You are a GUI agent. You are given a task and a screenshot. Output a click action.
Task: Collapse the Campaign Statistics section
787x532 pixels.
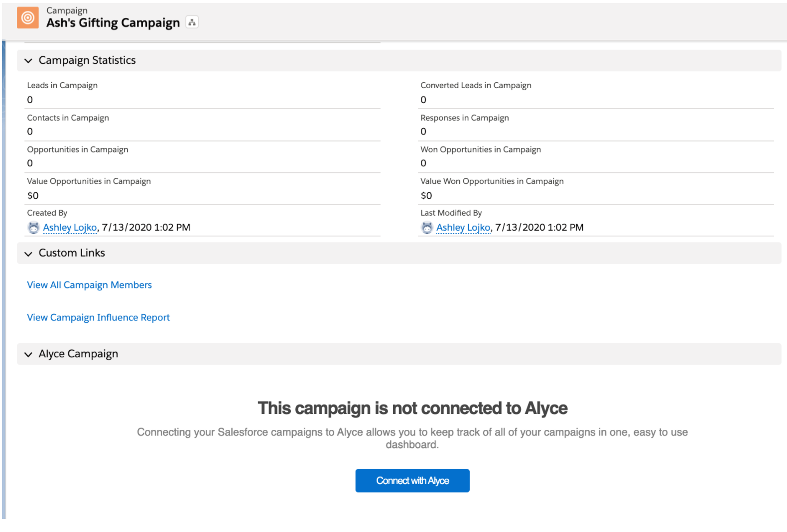28,61
